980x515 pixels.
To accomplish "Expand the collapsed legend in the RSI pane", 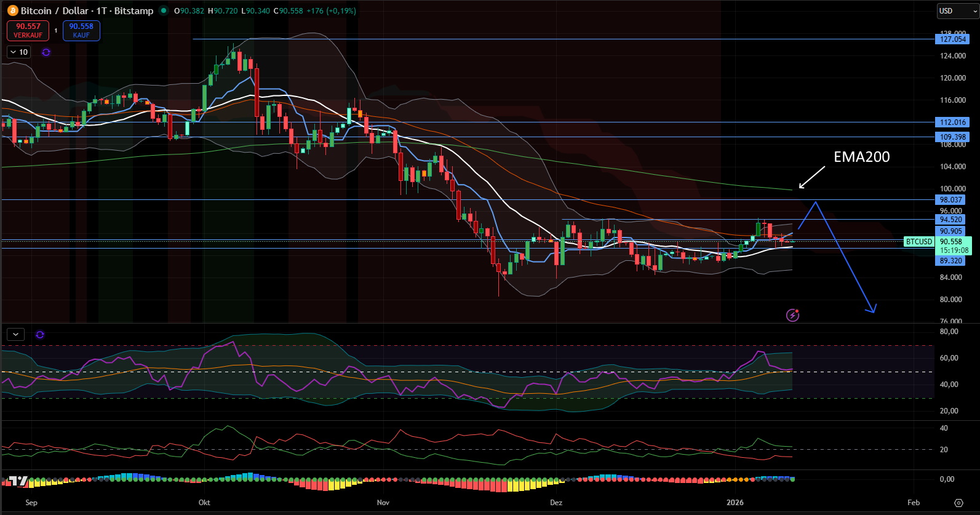I will click(15, 335).
